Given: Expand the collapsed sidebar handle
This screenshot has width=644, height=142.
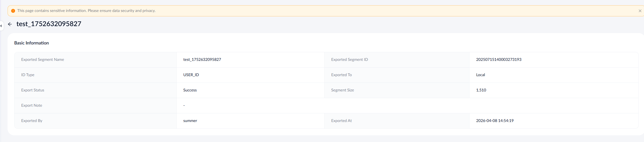Looking at the screenshot, I should (1, 26).
